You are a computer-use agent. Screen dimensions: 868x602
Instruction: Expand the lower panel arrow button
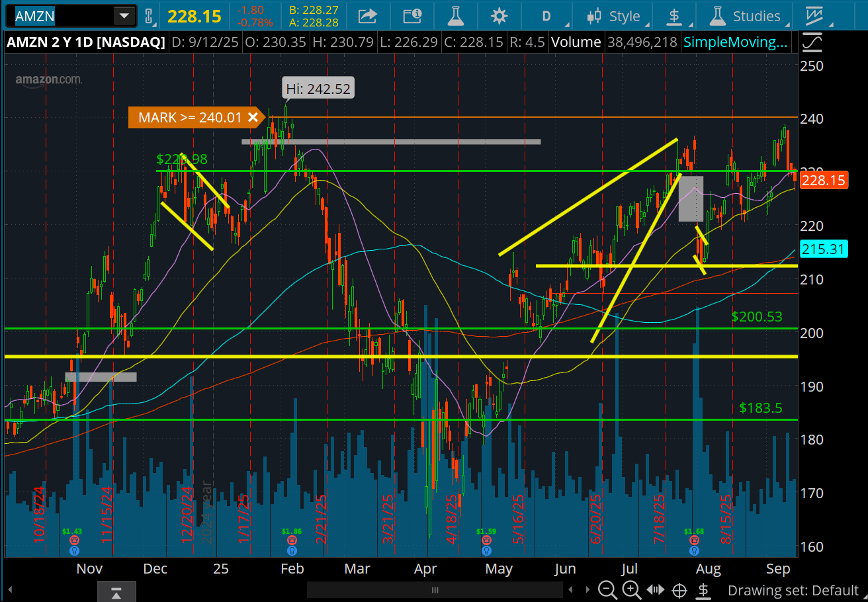[x=116, y=591]
